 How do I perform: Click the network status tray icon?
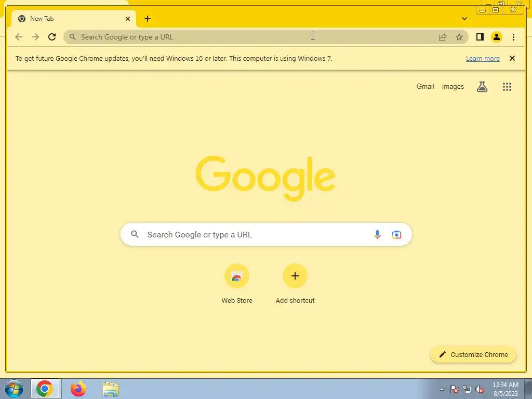[467, 389]
